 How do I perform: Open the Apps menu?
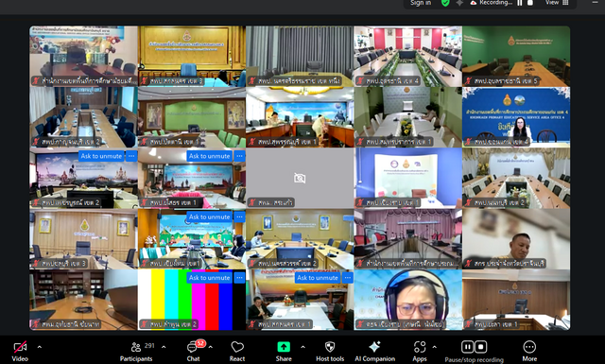[x=420, y=351]
